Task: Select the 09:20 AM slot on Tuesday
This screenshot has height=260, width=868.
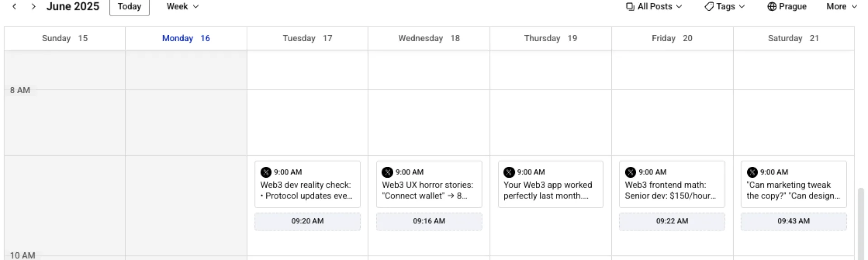Action: coord(307,222)
